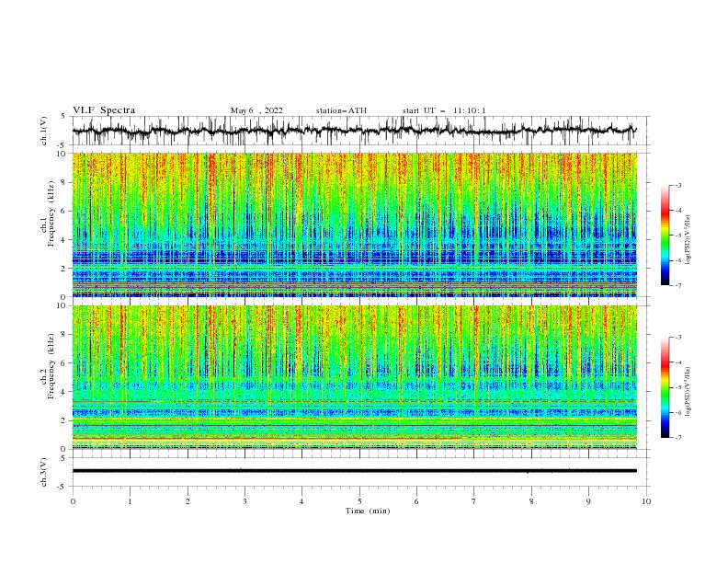Select the date text "May 6 , 2022"

pyautogui.click(x=256, y=110)
